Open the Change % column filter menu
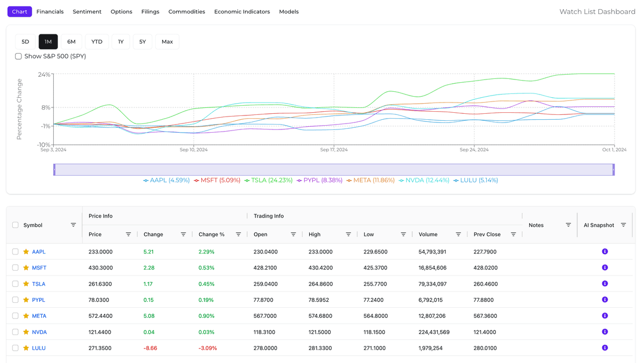The height and width of the screenshot is (363, 644). 238,234
